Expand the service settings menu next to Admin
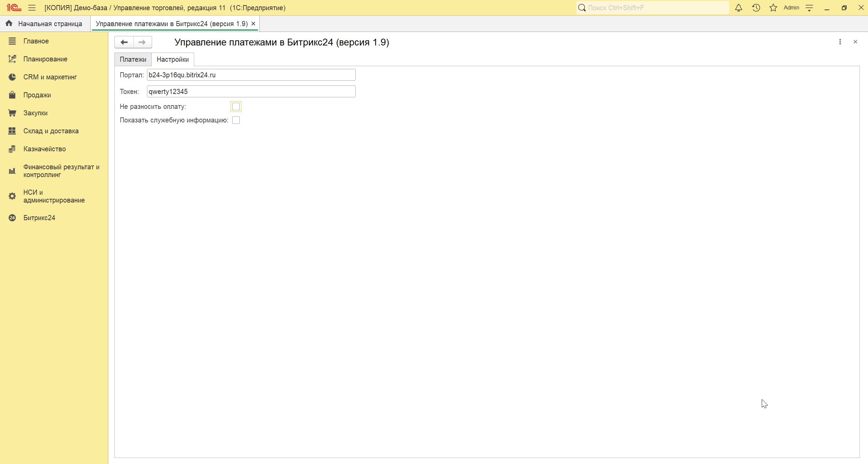Viewport: 868px width, 464px height. click(809, 8)
